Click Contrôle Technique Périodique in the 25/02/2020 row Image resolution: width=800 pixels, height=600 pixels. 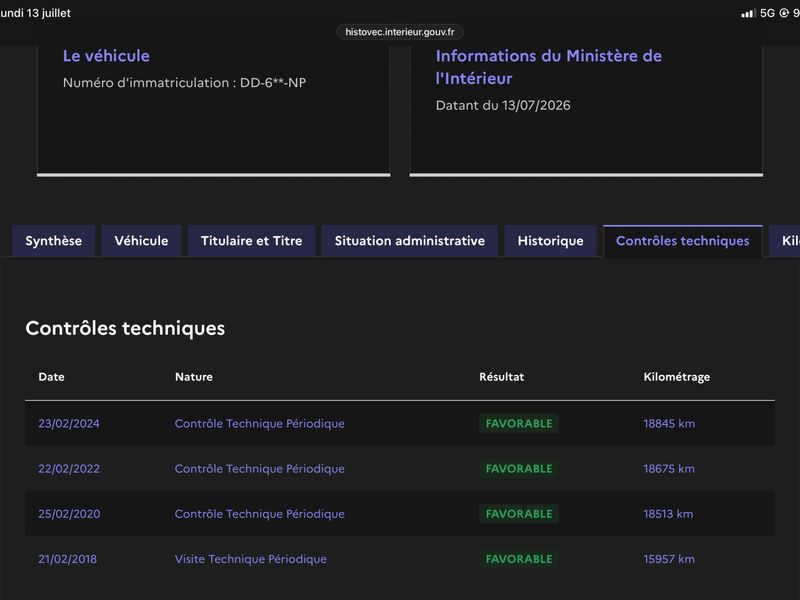click(260, 514)
